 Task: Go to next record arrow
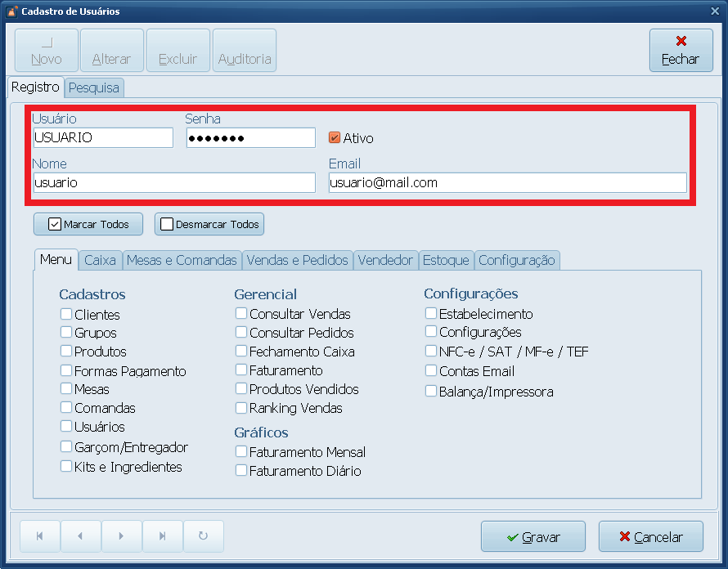(x=121, y=536)
